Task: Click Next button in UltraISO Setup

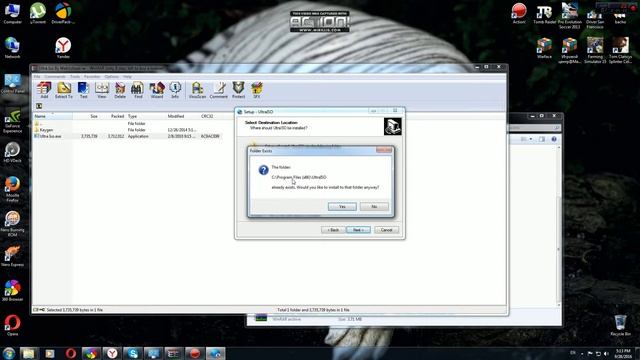Action: (x=358, y=230)
